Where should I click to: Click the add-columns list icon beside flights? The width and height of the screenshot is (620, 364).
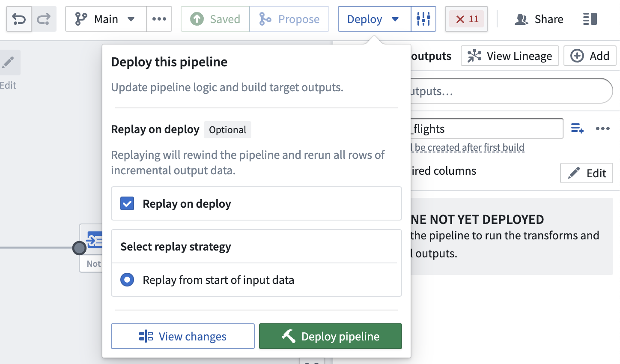point(578,128)
